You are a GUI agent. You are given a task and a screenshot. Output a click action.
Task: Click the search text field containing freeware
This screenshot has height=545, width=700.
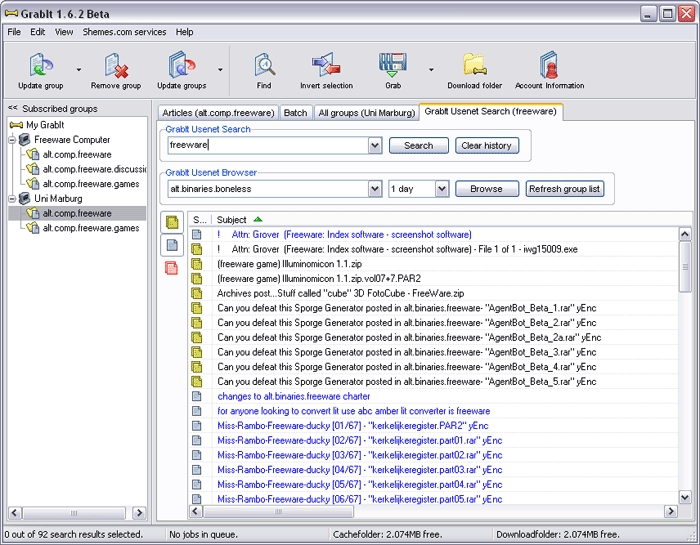point(265,146)
